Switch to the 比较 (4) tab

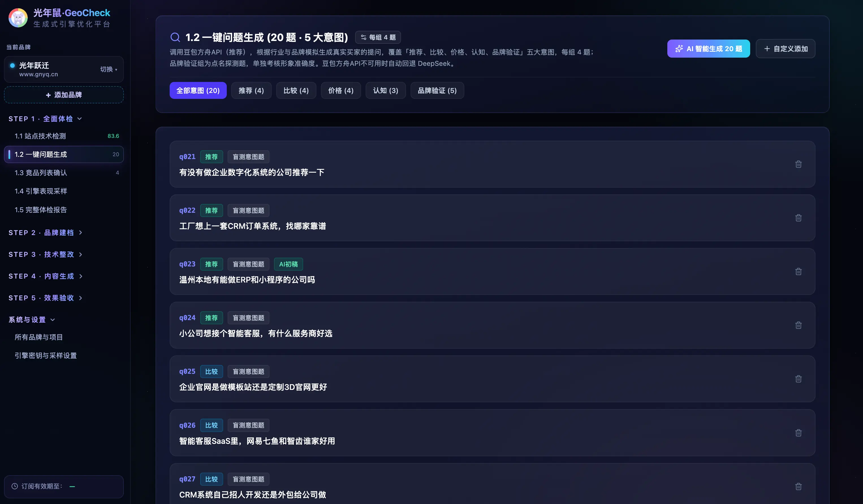point(296,90)
